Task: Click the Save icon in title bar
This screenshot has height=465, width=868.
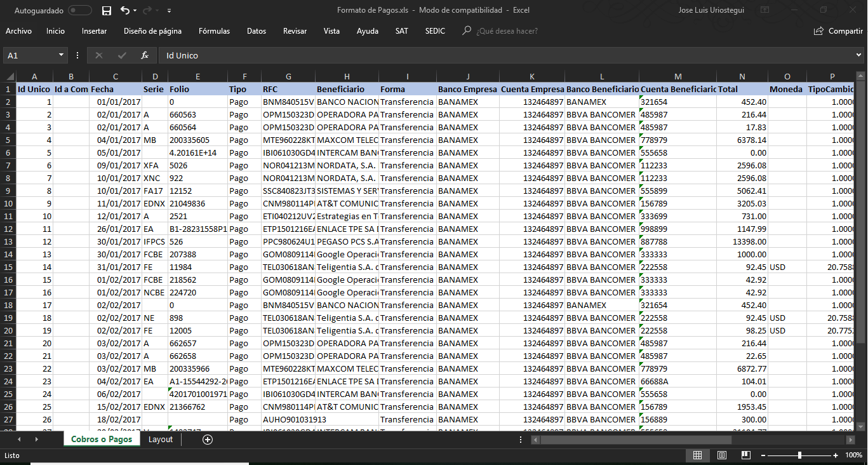Action: pos(107,11)
